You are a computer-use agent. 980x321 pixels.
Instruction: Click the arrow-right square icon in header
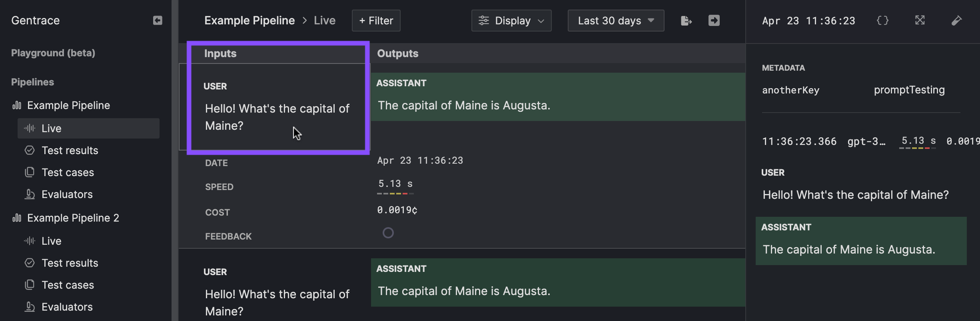click(x=714, y=20)
